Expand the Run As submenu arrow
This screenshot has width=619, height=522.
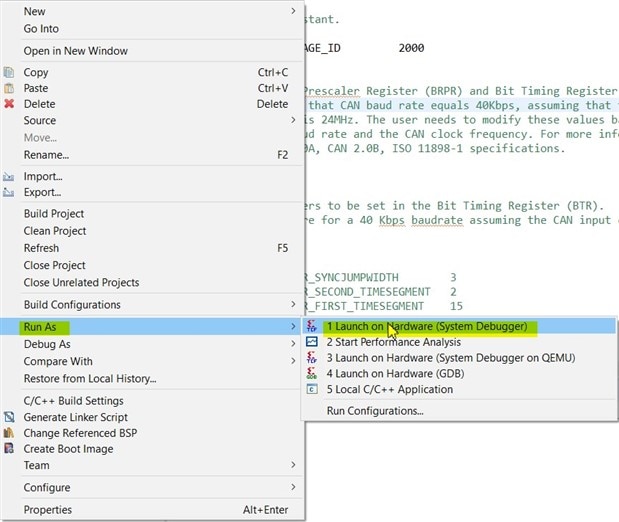(293, 327)
